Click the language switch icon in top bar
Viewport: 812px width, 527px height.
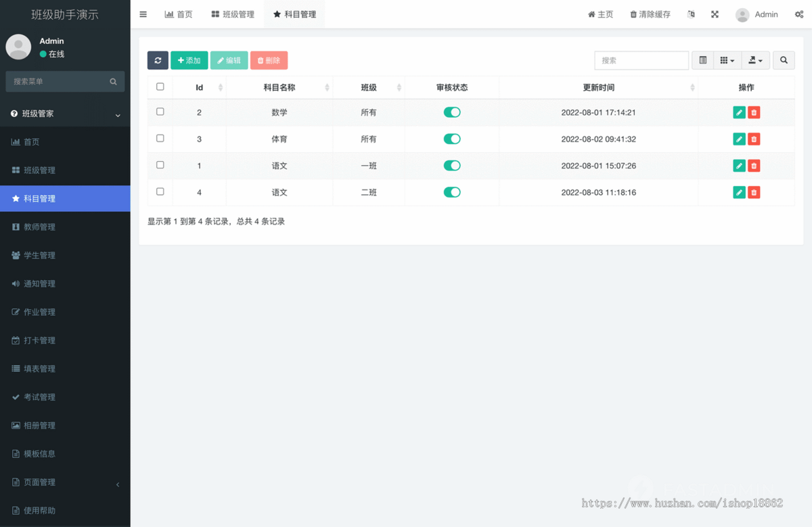pyautogui.click(x=691, y=14)
